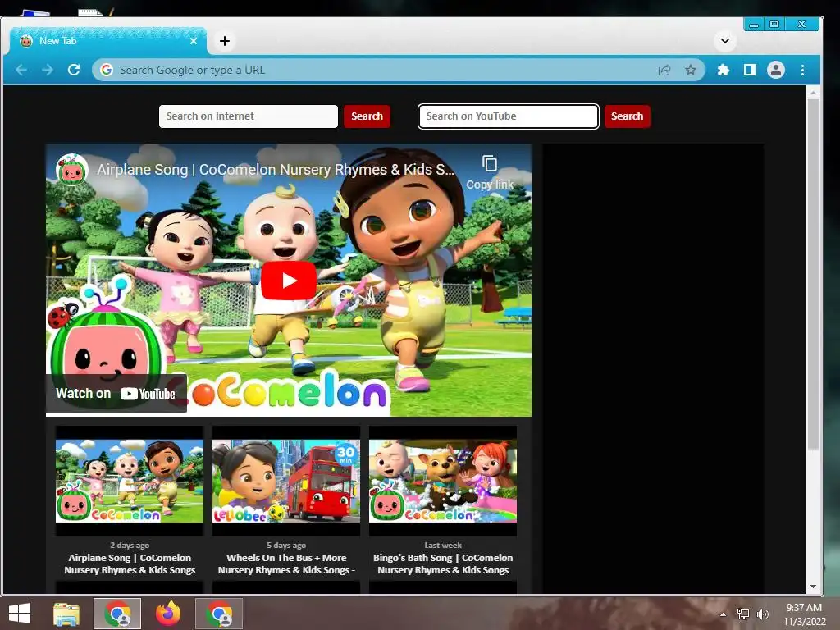Screen dimensions: 840x630
Task: Open CoComelon channel avatar on video
Action: tap(72, 170)
